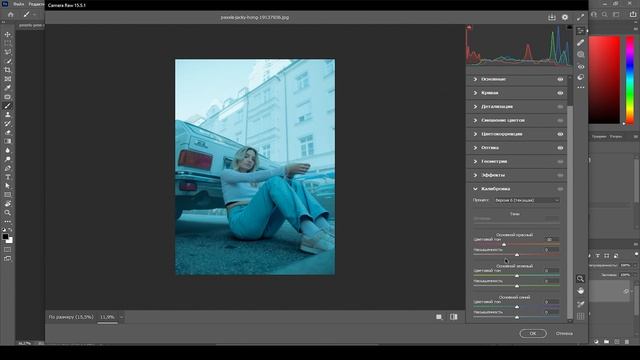Screen dimensions: 640x360
Task: Open the process version dropdown
Action: pyautogui.click(x=527, y=200)
